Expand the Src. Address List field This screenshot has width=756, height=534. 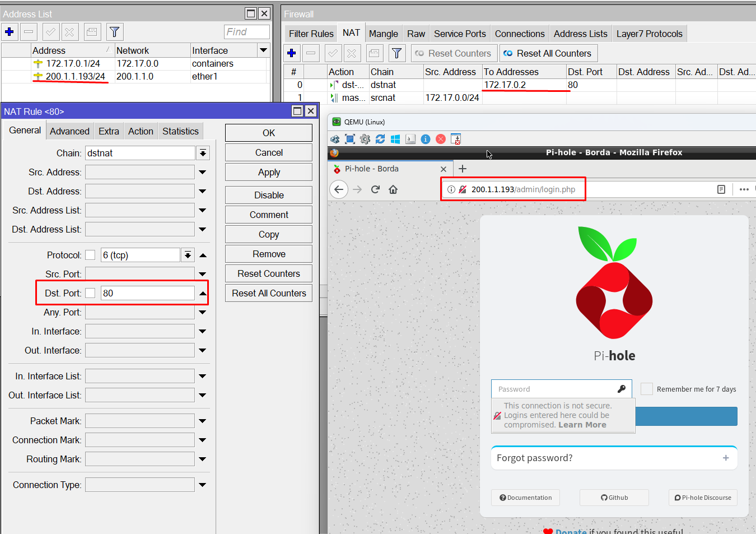203,210
